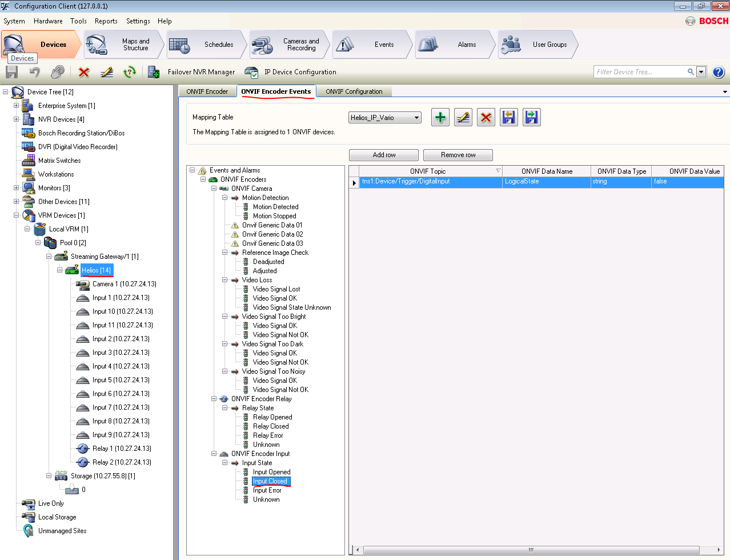Open the Maps and Structure section
730x560 pixels.
pos(125,45)
